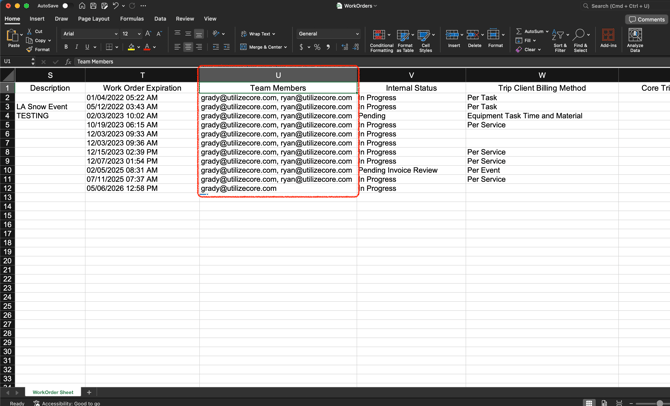Image resolution: width=670 pixels, height=406 pixels.
Task: Increase font size with large A
Action: point(148,33)
